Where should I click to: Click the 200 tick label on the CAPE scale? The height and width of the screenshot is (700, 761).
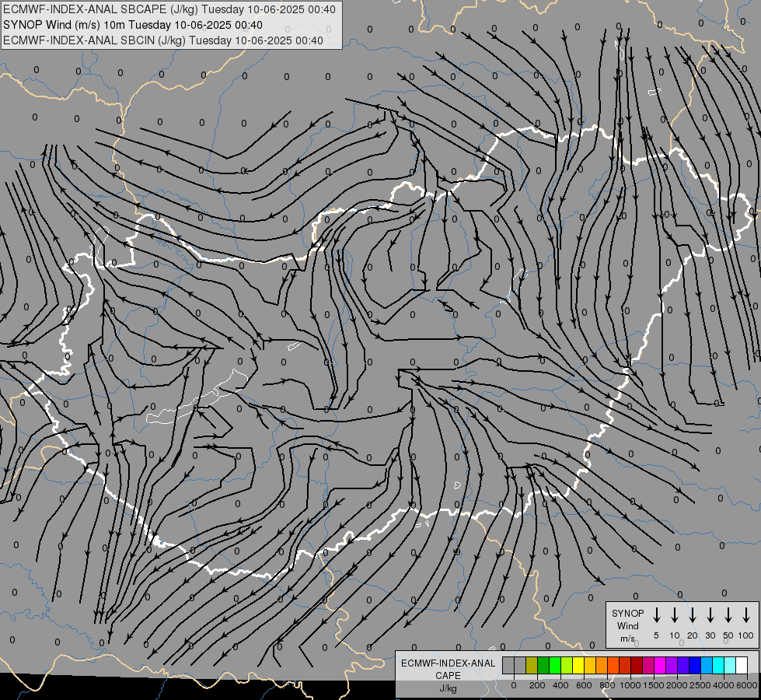point(537,685)
